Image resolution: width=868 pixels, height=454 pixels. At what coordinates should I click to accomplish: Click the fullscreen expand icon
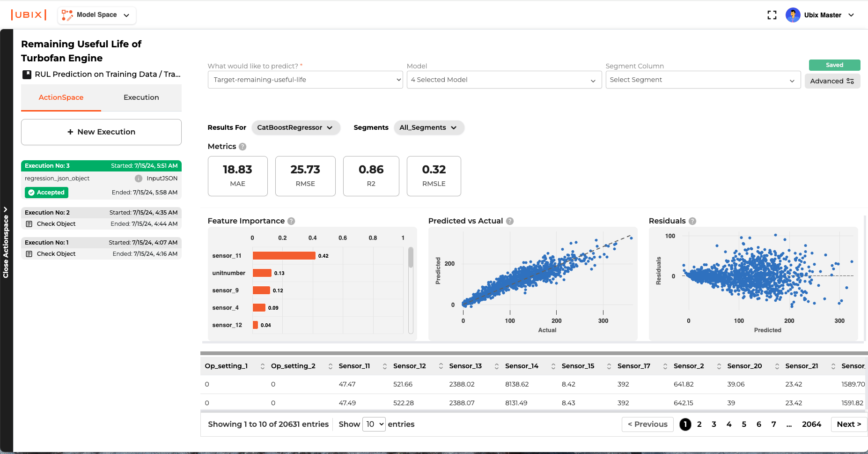tap(772, 15)
